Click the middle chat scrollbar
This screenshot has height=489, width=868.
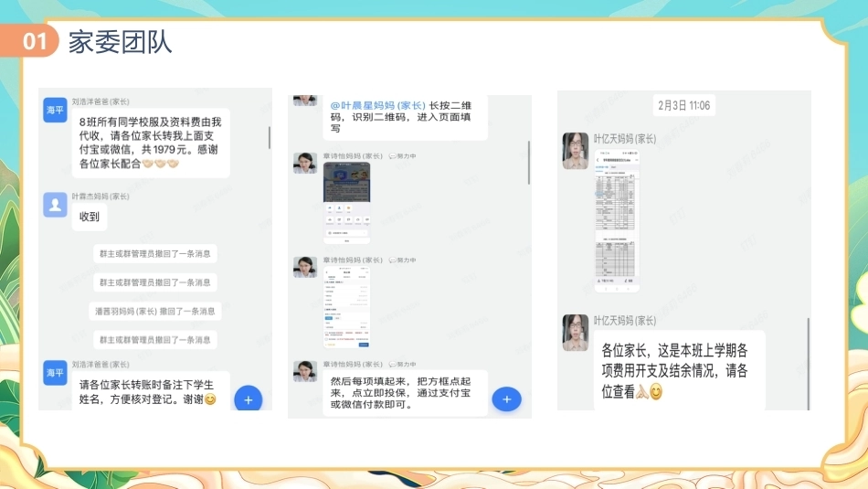click(x=529, y=163)
